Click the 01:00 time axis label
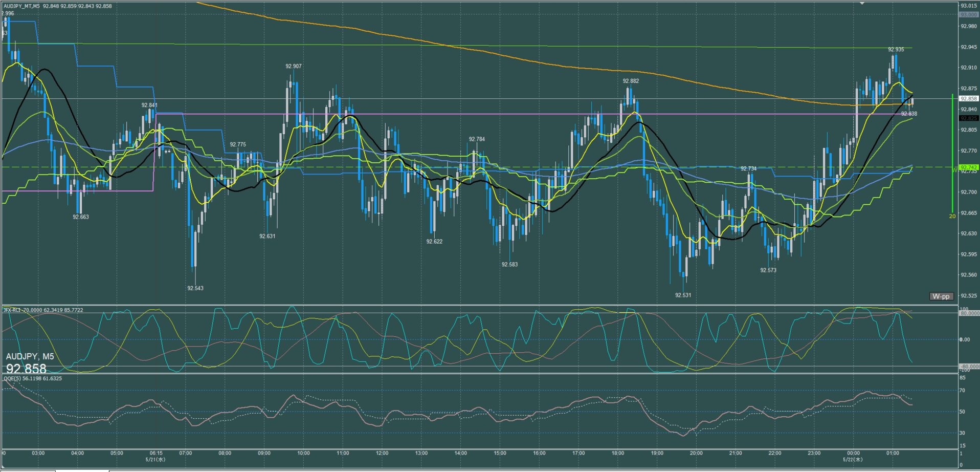 [893, 453]
